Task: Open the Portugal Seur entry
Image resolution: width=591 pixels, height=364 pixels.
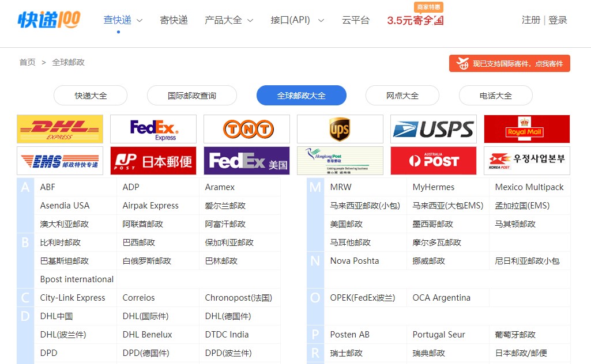Action: click(439, 335)
